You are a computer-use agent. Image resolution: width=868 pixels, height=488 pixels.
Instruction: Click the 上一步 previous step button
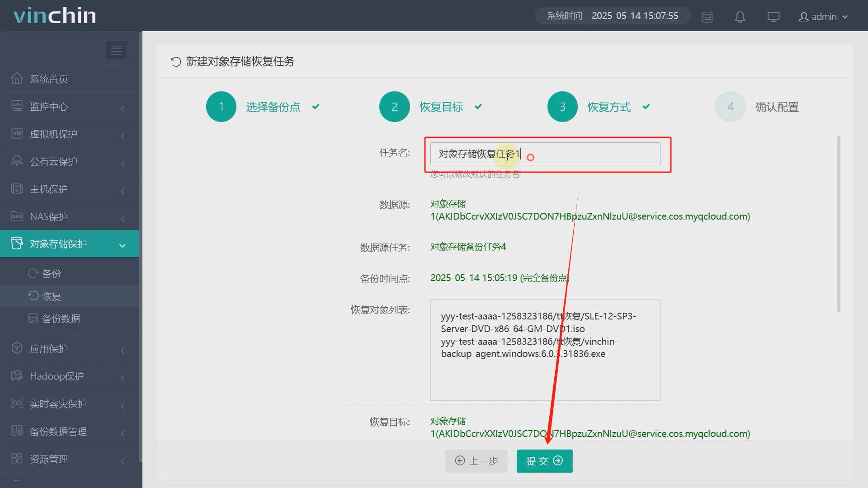(x=476, y=461)
